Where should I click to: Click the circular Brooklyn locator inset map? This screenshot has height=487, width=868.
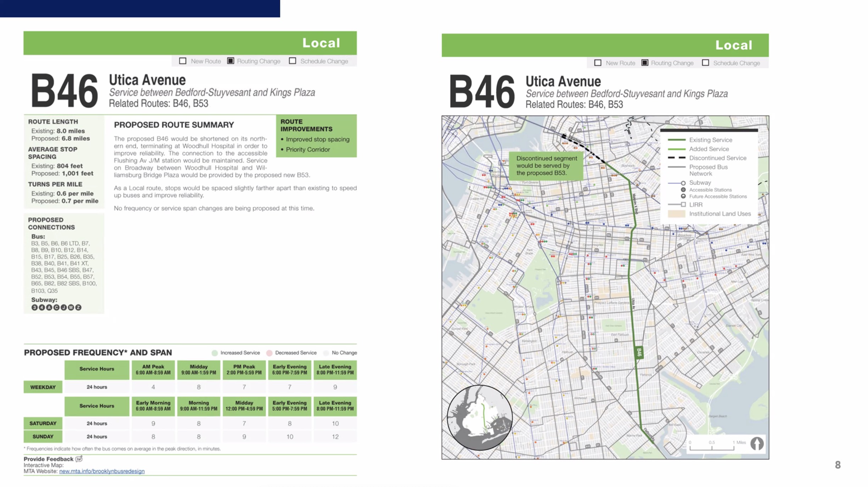(x=479, y=418)
